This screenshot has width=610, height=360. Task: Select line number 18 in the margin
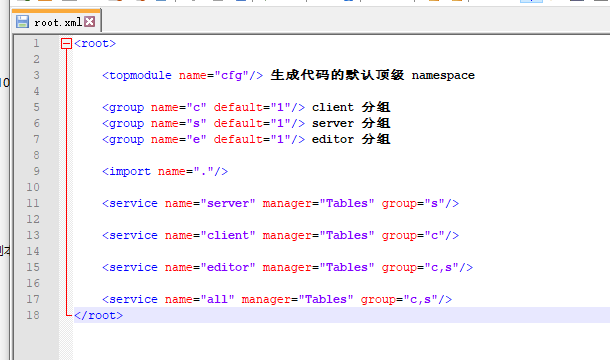tap(33, 315)
